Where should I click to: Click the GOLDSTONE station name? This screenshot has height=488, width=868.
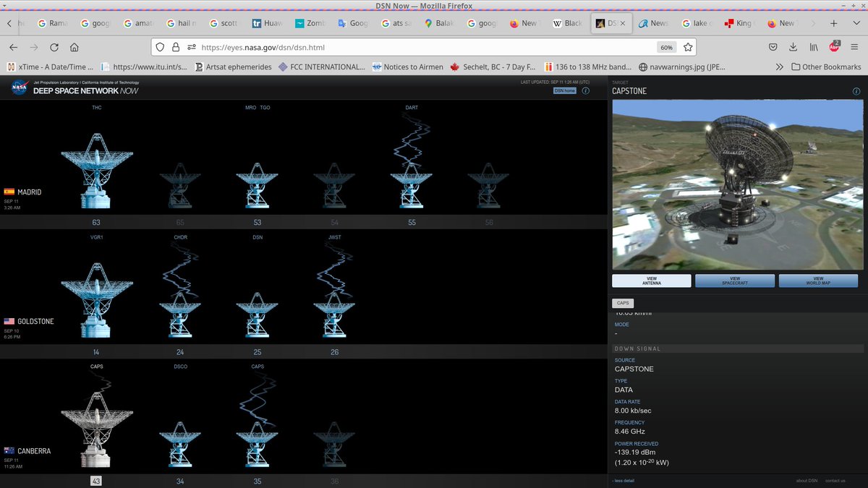tap(35, 321)
